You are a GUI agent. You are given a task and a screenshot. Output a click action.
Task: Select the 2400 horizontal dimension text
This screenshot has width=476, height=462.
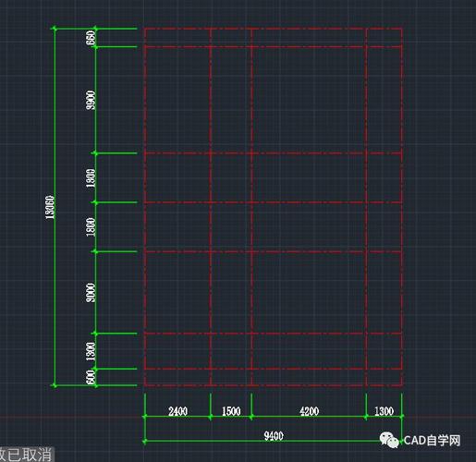pyautogui.click(x=178, y=411)
